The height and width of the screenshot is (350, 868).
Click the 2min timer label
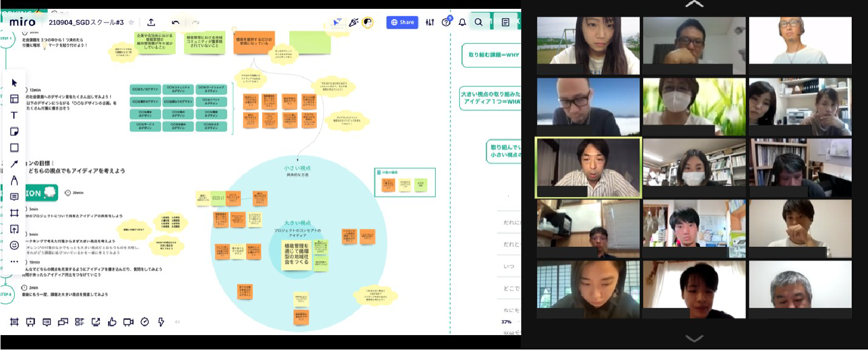tap(34, 288)
